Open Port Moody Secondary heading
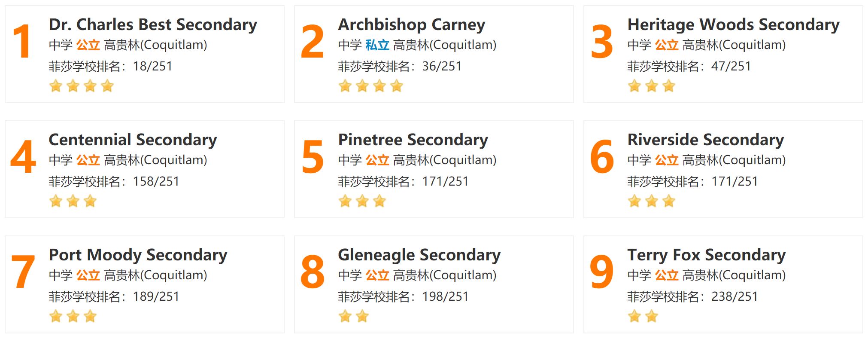The width and height of the screenshot is (868, 339). pos(138,255)
